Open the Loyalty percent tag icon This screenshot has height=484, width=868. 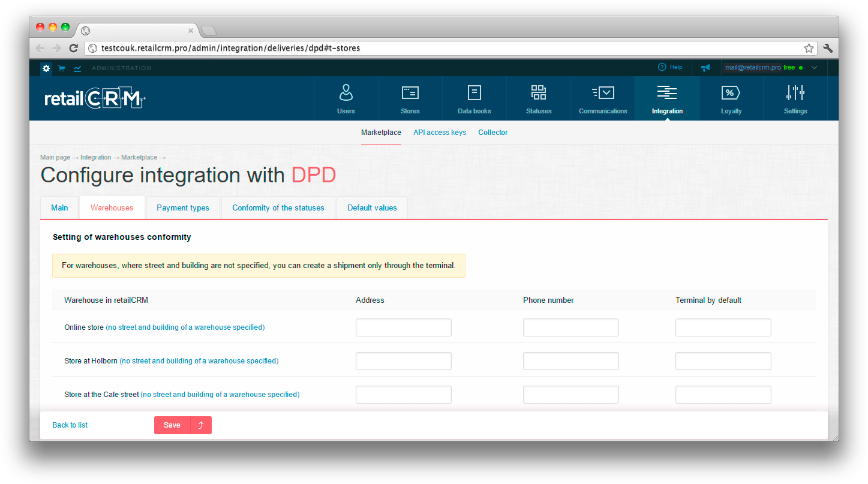click(x=731, y=93)
